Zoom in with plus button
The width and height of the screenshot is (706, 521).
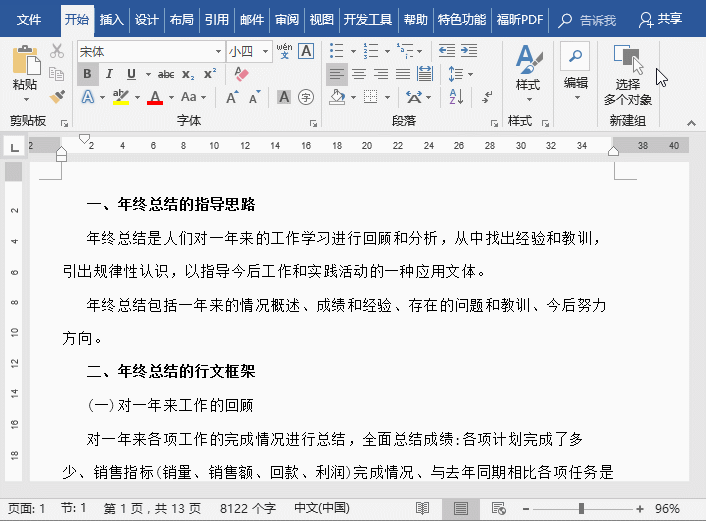tap(640, 509)
